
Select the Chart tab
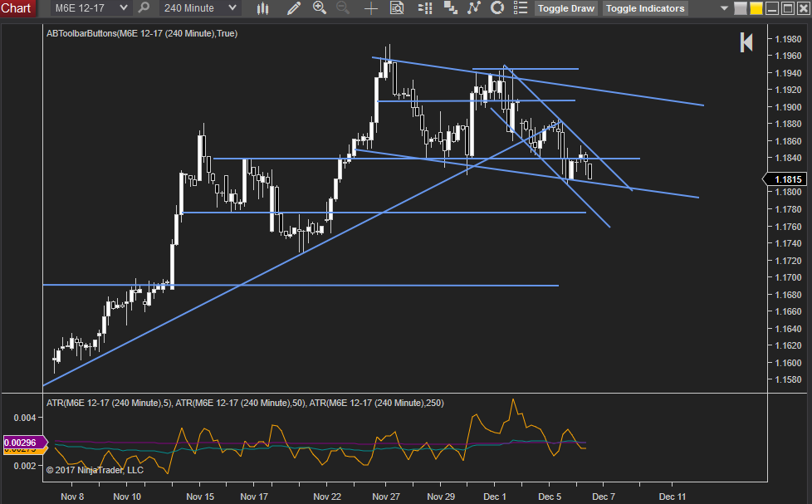pyautogui.click(x=17, y=8)
